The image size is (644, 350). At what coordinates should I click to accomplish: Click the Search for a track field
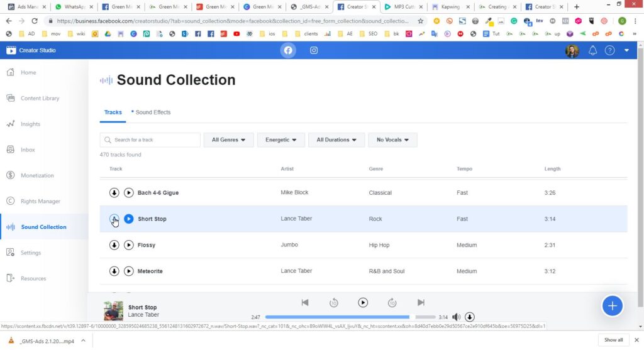pyautogui.click(x=150, y=140)
